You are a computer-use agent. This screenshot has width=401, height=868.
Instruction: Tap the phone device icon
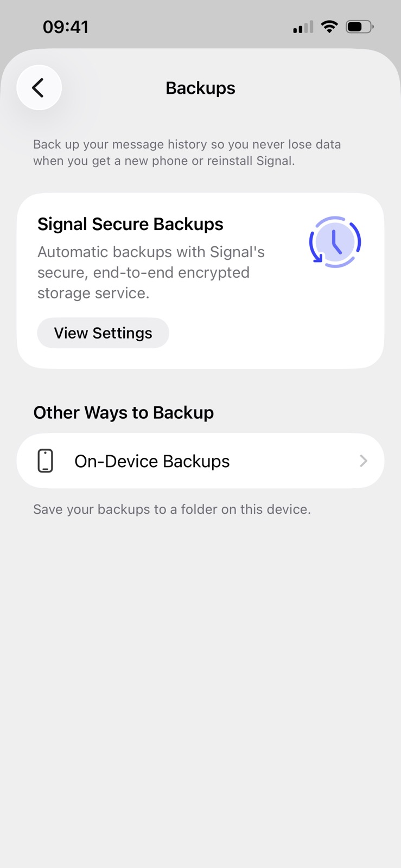tap(46, 461)
